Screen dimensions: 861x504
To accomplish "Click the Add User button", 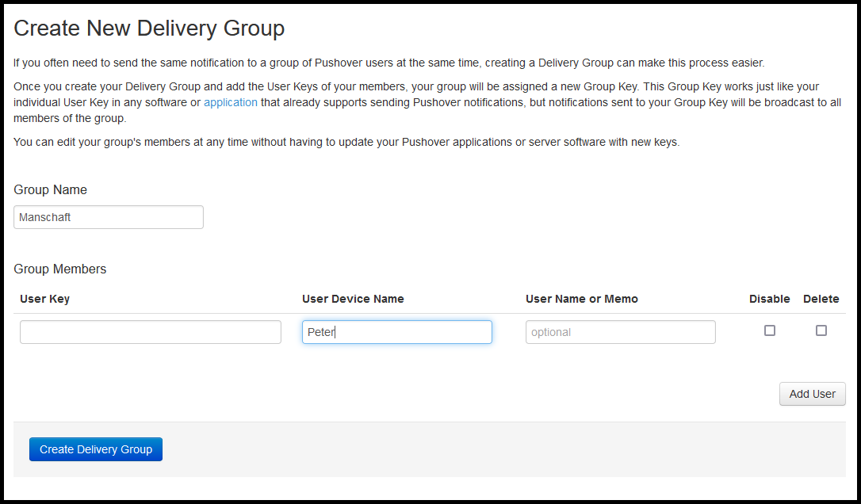I will tap(812, 394).
